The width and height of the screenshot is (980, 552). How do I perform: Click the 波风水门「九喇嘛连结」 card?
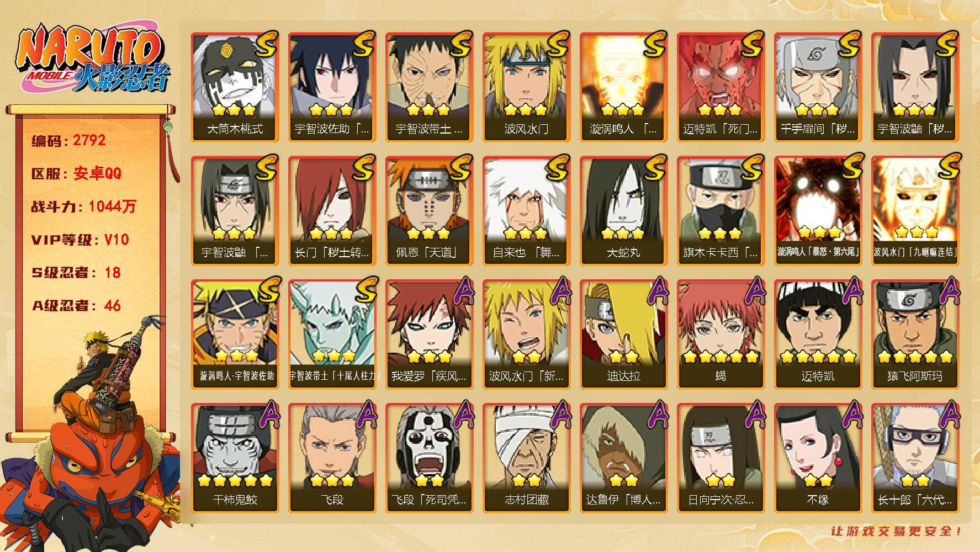click(x=915, y=211)
